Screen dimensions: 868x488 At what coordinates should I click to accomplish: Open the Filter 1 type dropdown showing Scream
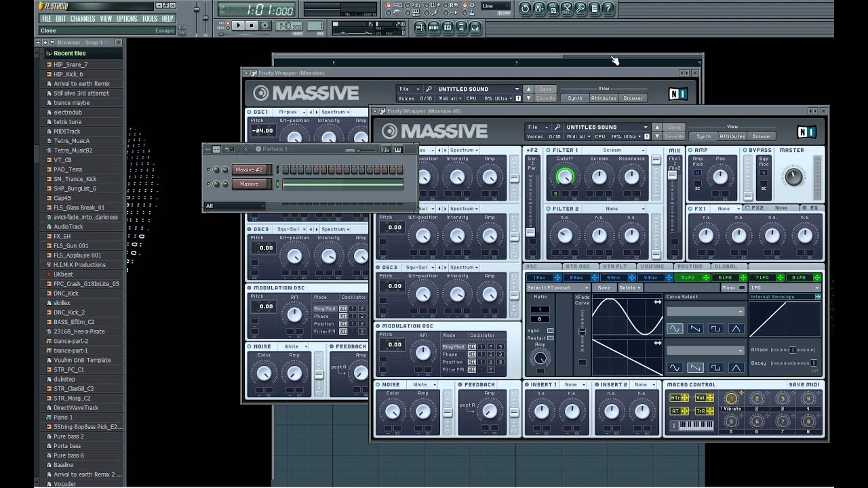pos(614,150)
